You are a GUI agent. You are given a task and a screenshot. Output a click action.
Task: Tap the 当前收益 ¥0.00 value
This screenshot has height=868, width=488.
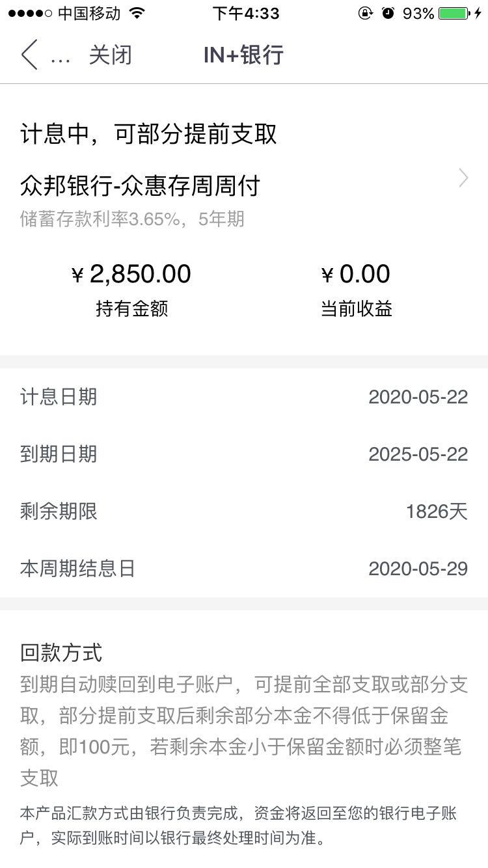pyautogui.click(x=356, y=275)
